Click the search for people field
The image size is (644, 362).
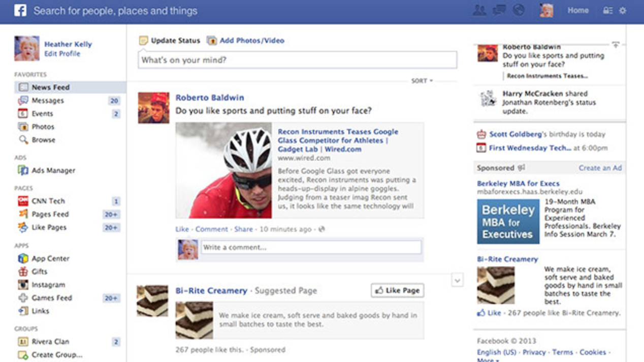click(x=116, y=11)
